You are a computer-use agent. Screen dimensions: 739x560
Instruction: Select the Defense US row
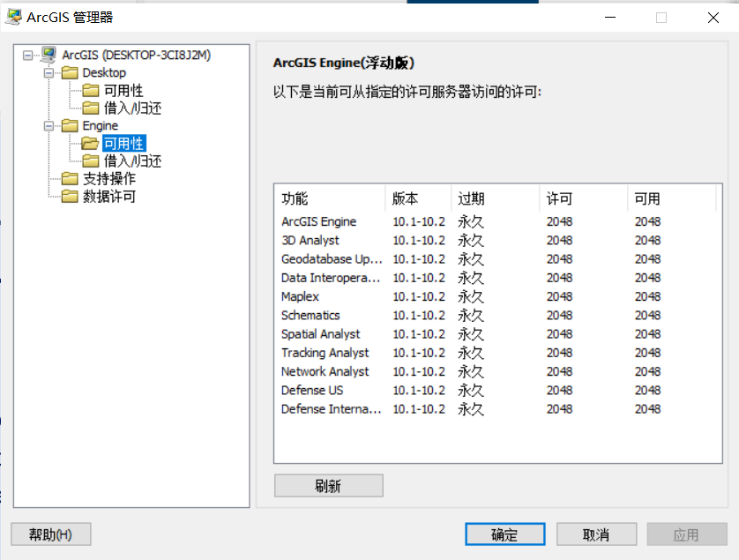(x=497, y=391)
